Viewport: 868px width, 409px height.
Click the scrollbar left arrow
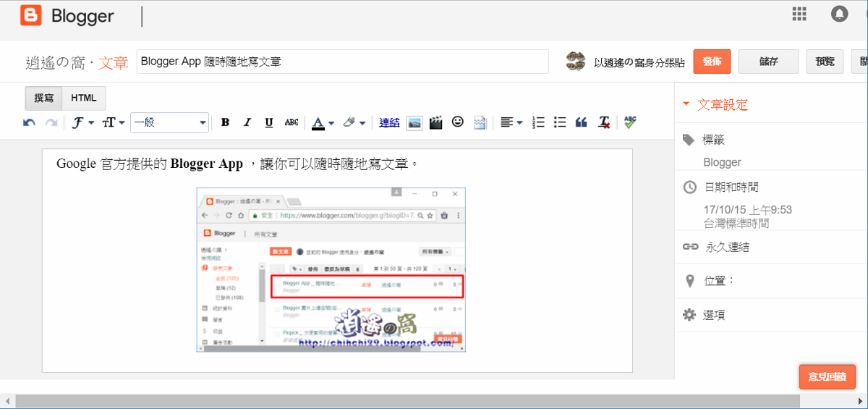click(x=7, y=401)
